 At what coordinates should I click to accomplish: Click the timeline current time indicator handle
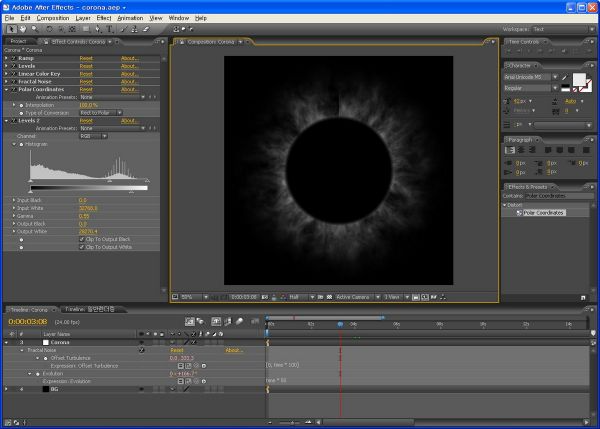(340, 325)
